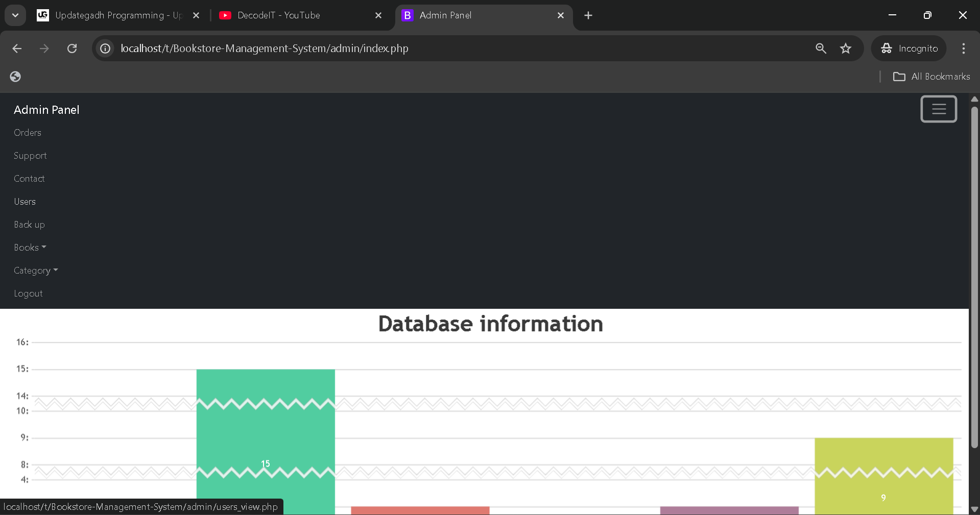Go to the Users page
The height and width of the screenshot is (515, 980).
click(25, 202)
